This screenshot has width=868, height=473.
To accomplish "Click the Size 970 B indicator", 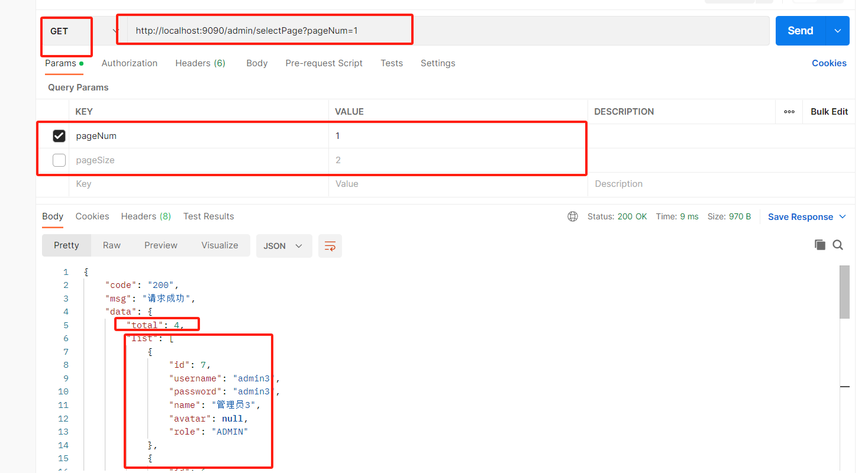I will (729, 217).
